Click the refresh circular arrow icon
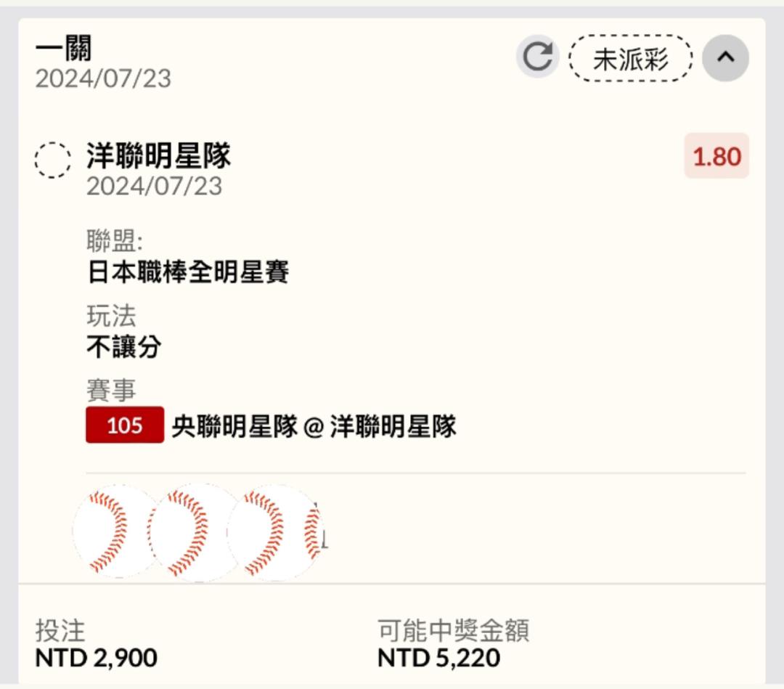Image resolution: width=784 pixels, height=689 pixels. 537,57
